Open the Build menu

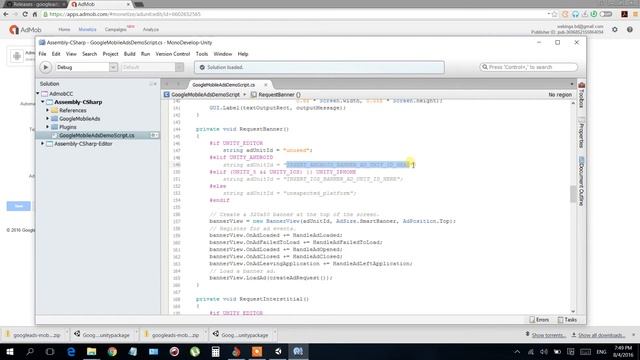[x=129, y=54]
